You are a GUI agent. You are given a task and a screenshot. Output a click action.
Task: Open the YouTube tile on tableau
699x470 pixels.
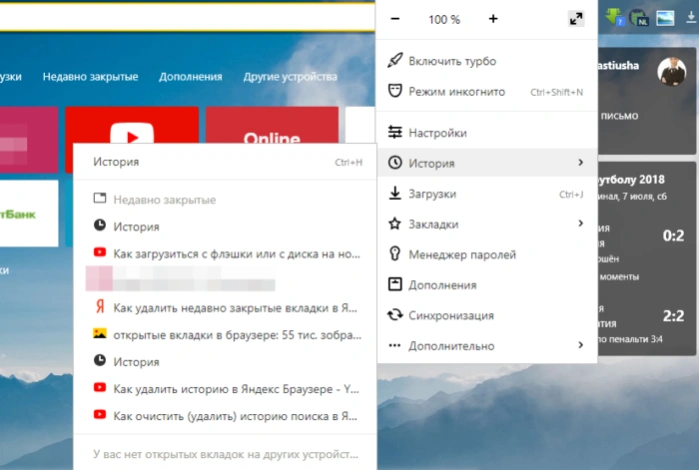tap(132, 125)
